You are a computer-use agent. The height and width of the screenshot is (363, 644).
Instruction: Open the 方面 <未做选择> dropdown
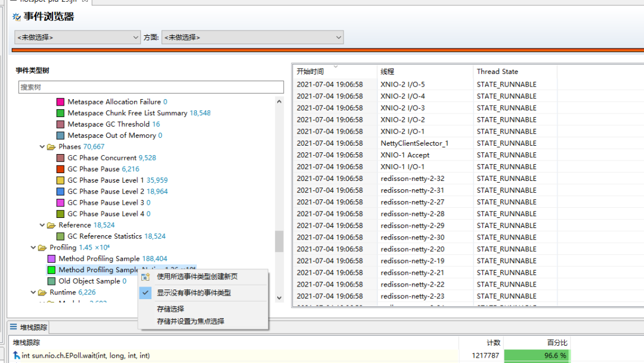point(253,38)
